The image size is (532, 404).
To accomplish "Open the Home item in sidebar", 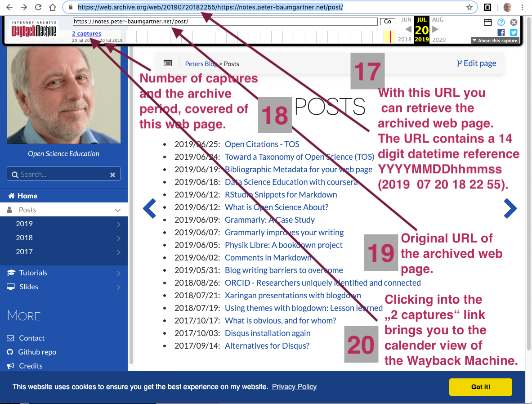I will 27,196.
